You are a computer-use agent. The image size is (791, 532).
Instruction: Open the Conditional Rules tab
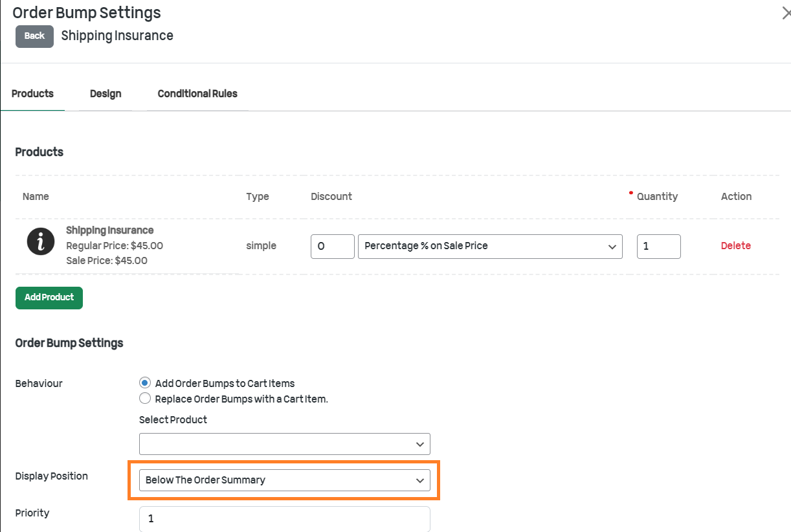point(197,94)
